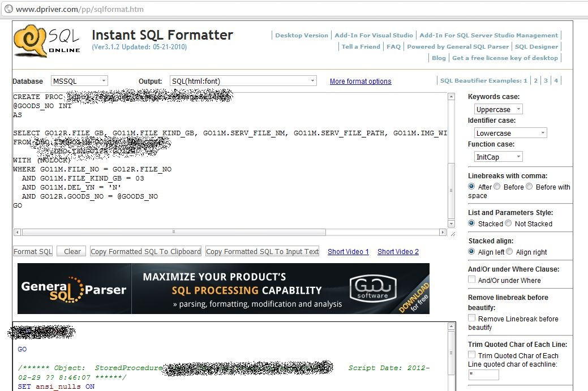The image size is (588, 391).
Task: Click horizontal scroll left arrow
Action: click(17, 232)
